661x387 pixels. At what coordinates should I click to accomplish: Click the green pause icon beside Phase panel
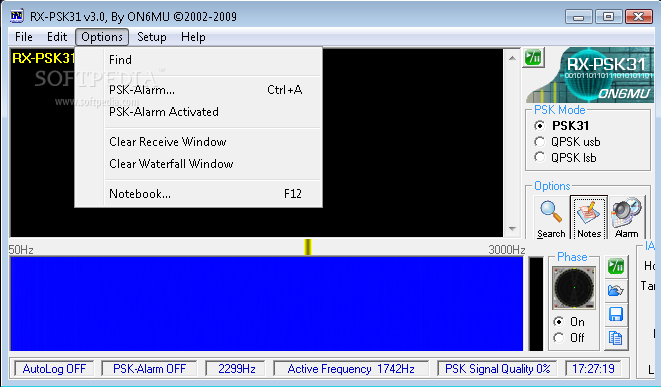point(616,267)
